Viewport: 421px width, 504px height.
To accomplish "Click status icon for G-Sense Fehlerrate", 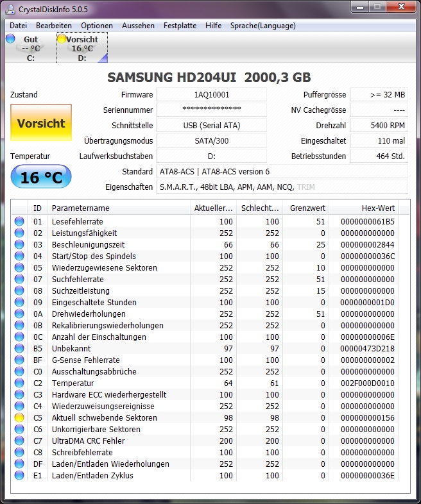I will tap(19, 360).
